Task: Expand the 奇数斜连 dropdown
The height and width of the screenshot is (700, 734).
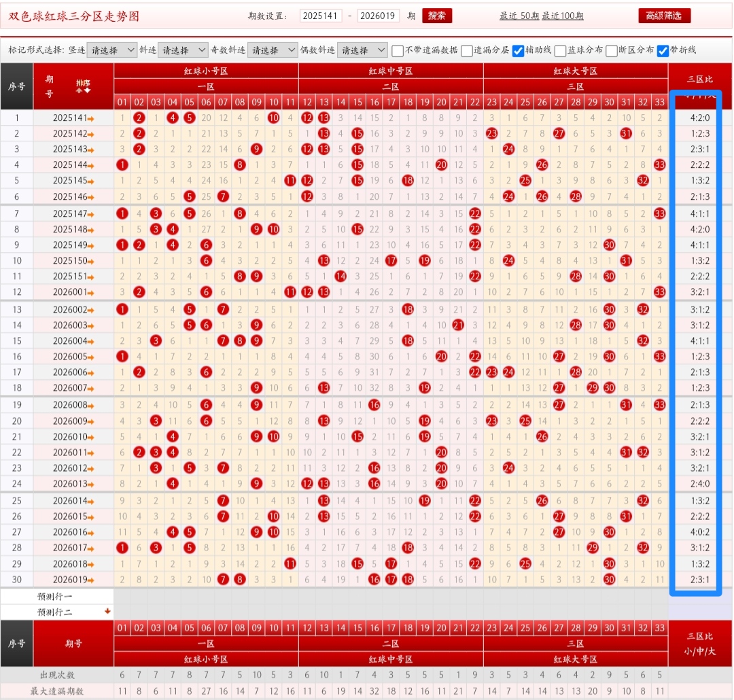Action: click(272, 50)
